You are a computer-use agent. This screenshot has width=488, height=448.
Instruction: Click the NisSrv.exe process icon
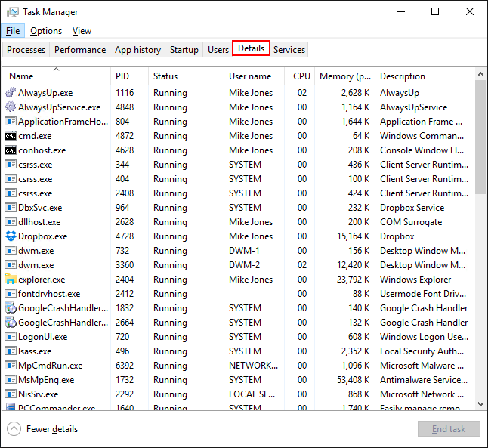[11, 394]
